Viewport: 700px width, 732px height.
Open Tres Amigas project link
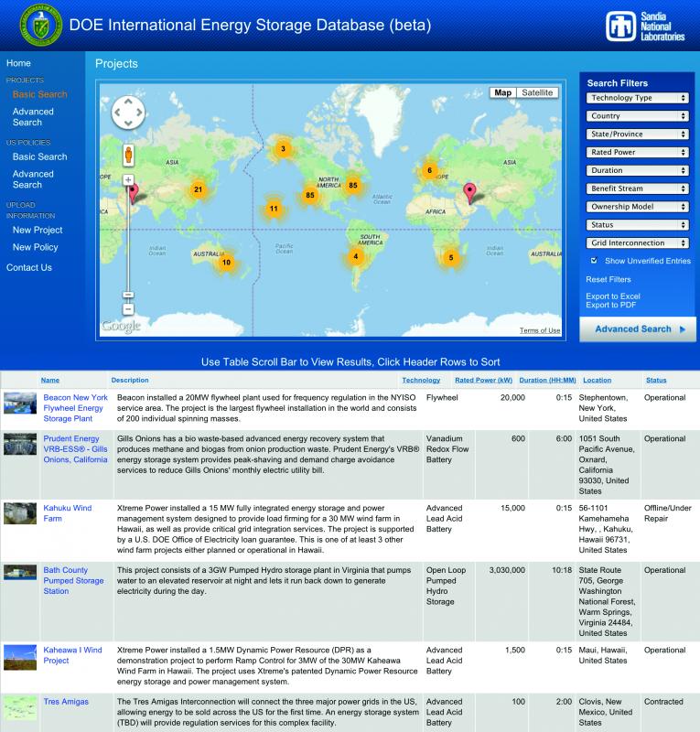click(x=66, y=702)
